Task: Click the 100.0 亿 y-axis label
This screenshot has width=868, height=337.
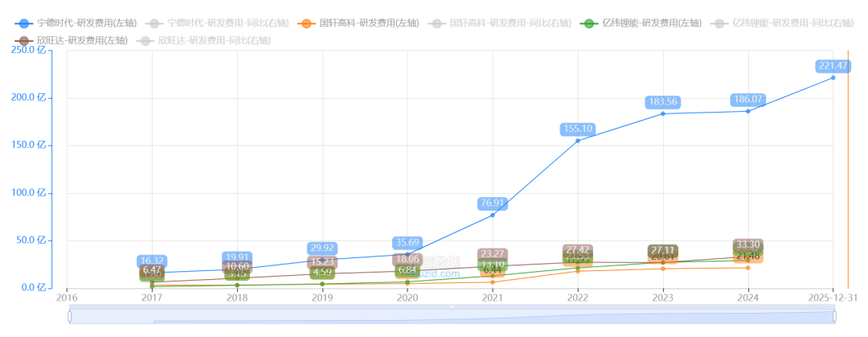Action: click(x=30, y=193)
